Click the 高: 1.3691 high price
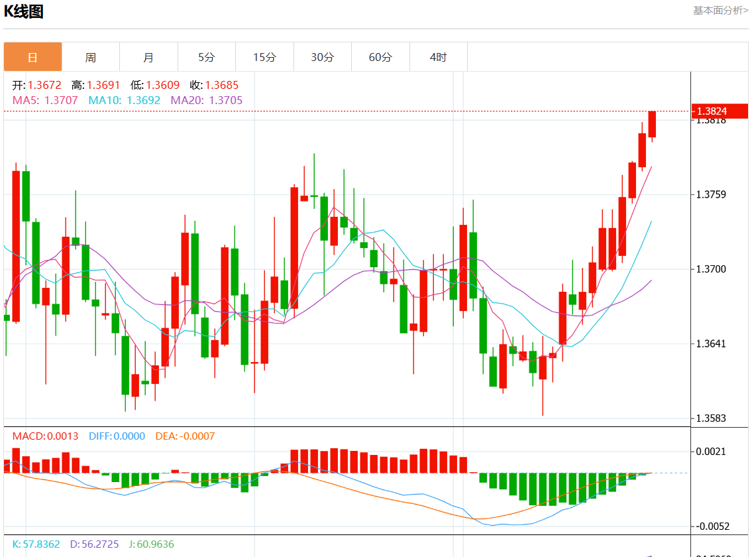756x557 pixels. pos(95,86)
